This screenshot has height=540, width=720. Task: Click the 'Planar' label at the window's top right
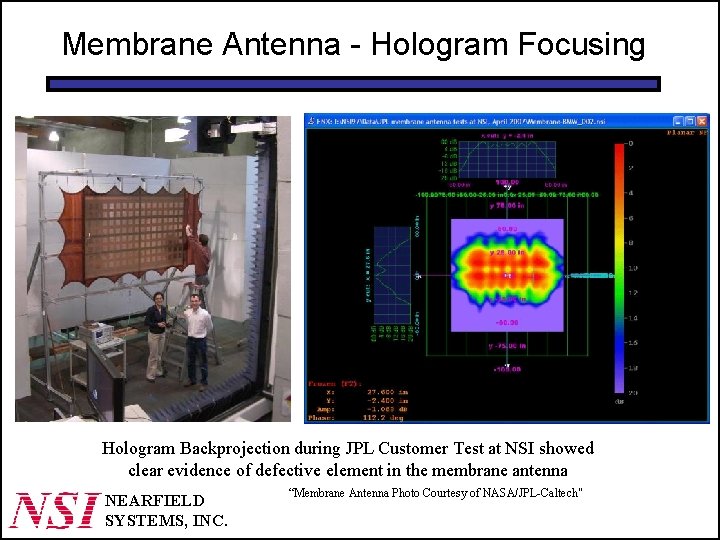point(681,133)
